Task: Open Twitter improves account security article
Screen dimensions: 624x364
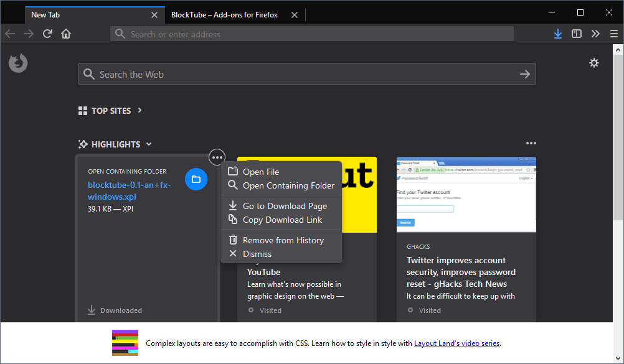Action: tap(461, 272)
